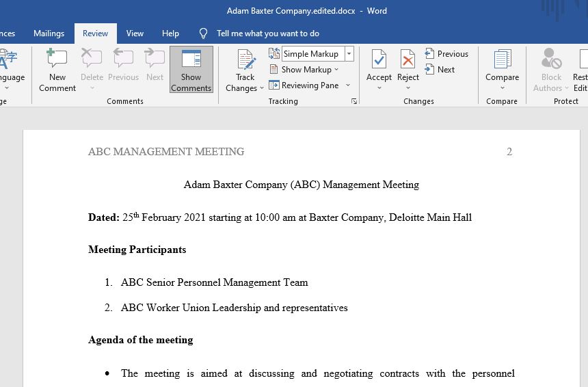Click the ABC Senior Personnel Management Team item
The width and height of the screenshot is (588, 387).
(x=214, y=282)
